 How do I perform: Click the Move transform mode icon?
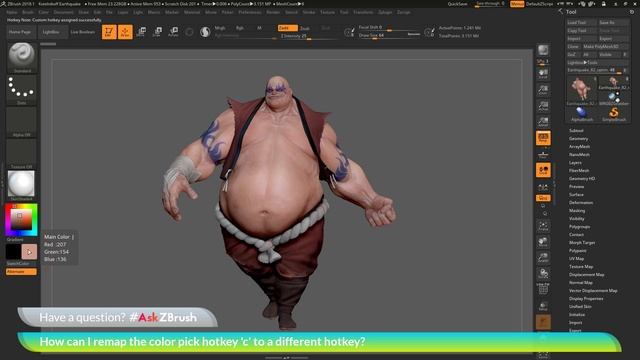tap(142, 32)
